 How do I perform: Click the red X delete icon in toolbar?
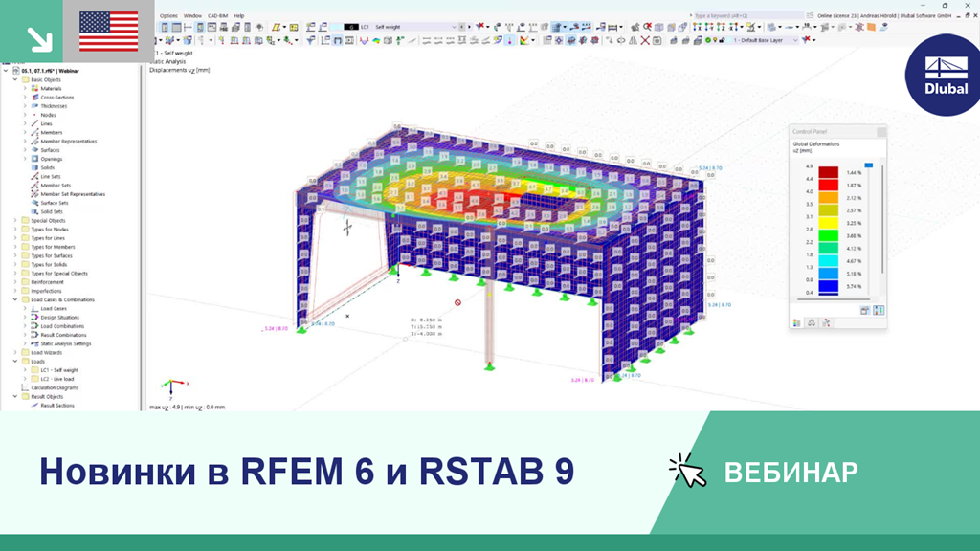point(645,40)
